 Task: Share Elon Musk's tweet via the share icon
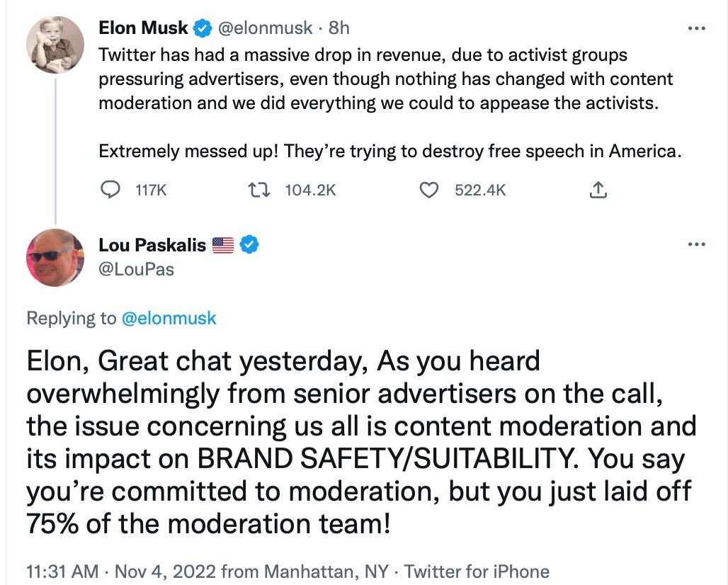tap(598, 190)
